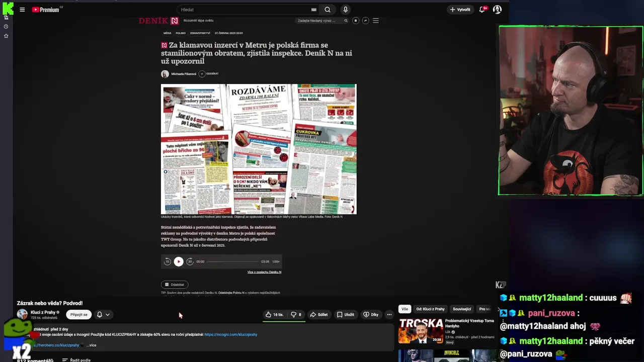Click the round share arrow icon in the Deník N header
The height and width of the screenshot is (362, 644).
tap(365, 21)
